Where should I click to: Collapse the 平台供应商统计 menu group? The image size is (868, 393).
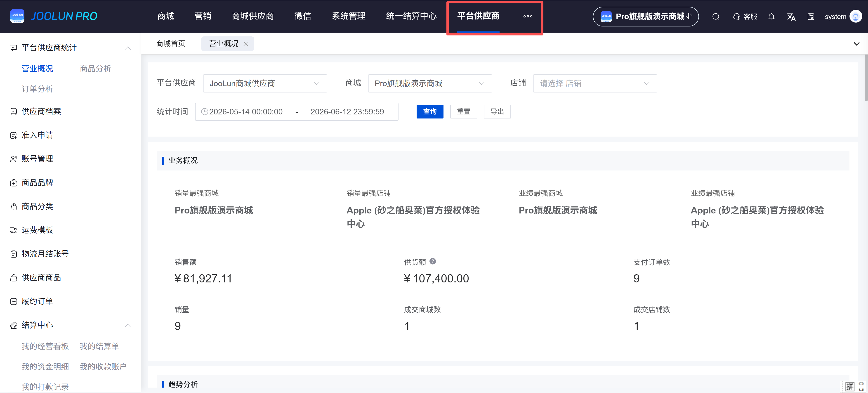tap(128, 48)
